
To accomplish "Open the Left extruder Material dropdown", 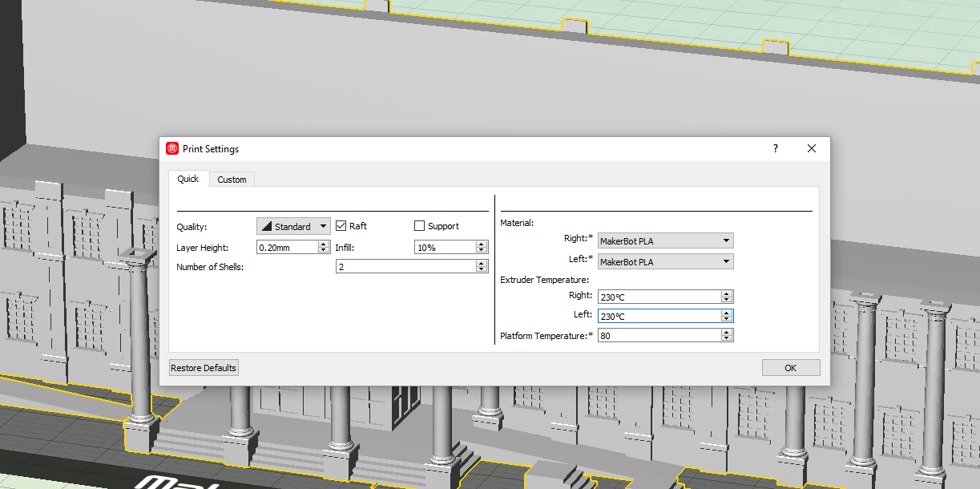I will (665, 261).
